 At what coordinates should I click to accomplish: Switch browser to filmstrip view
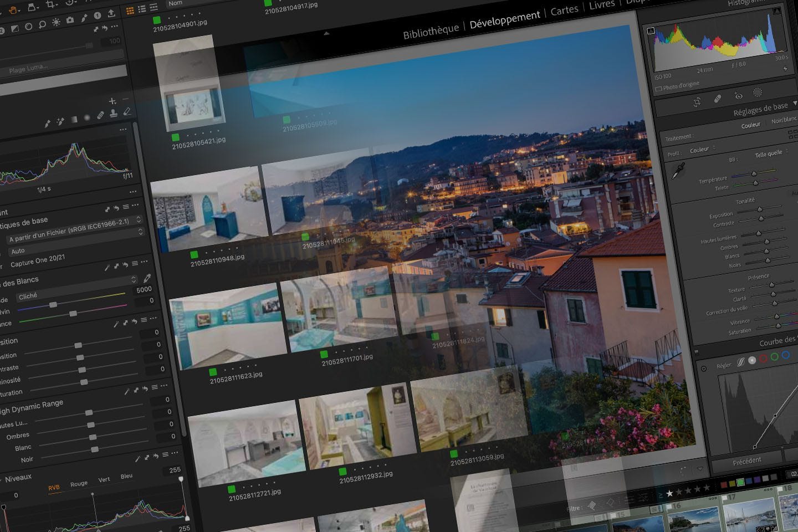[x=154, y=7]
